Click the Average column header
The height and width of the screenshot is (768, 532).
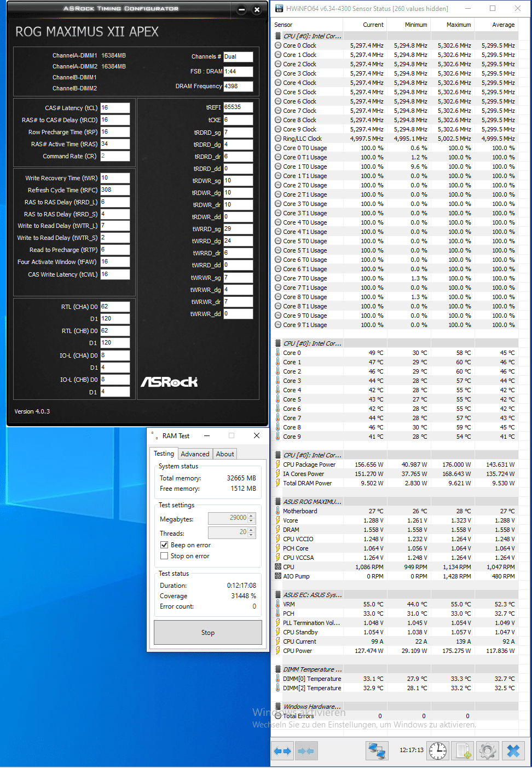click(x=496, y=25)
